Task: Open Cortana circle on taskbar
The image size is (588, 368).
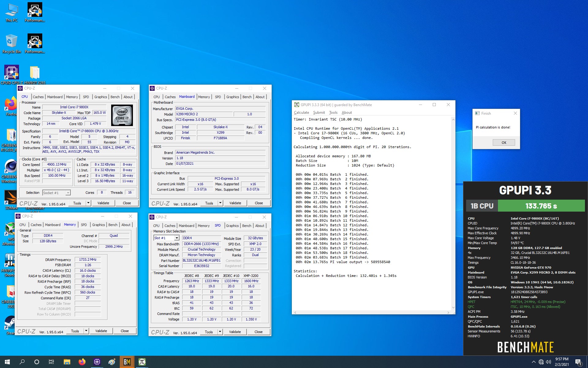Action: 37,362
